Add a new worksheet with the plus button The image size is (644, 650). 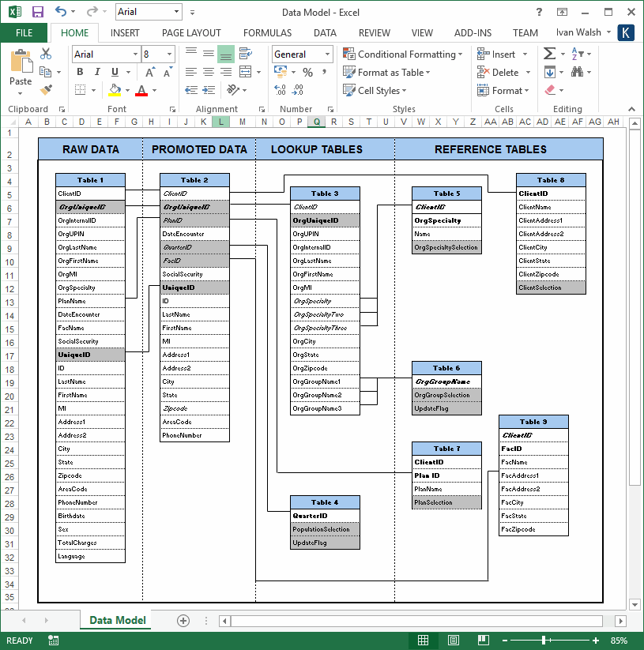point(183,621)
